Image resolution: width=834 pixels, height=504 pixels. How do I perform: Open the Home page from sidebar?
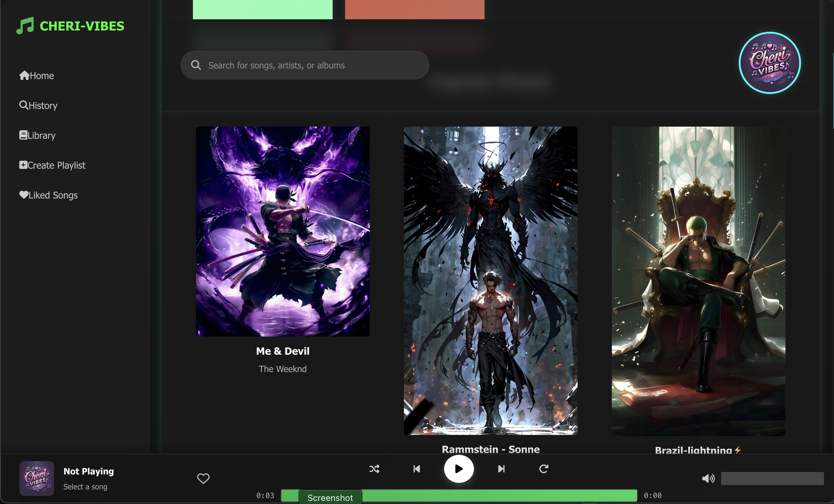[x=36, y=76]
